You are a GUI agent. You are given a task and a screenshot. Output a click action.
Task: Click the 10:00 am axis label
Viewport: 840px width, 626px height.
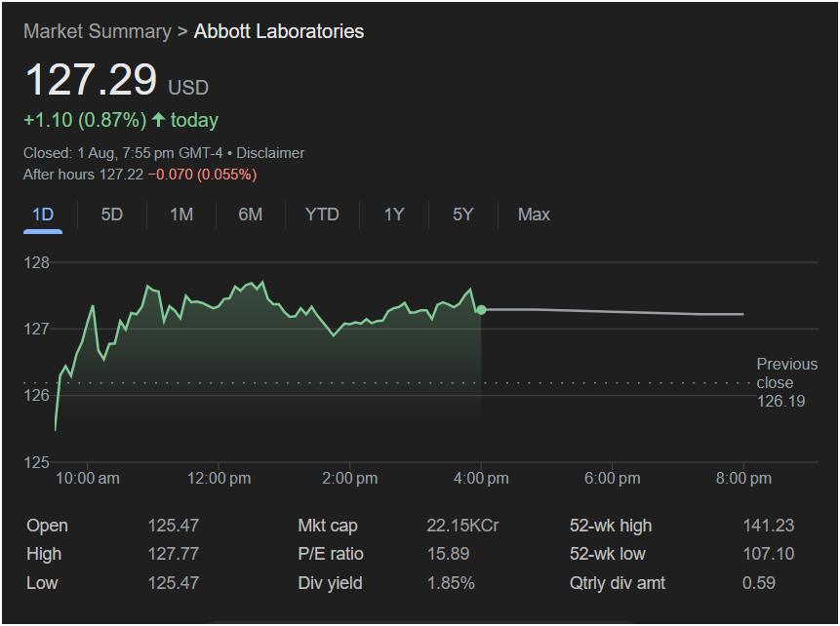click(88, 478)
